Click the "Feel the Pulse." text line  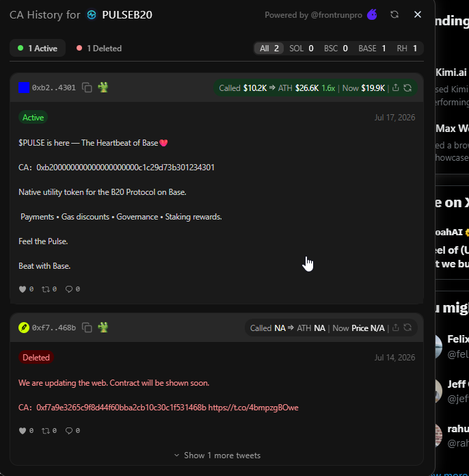[43, 241]
